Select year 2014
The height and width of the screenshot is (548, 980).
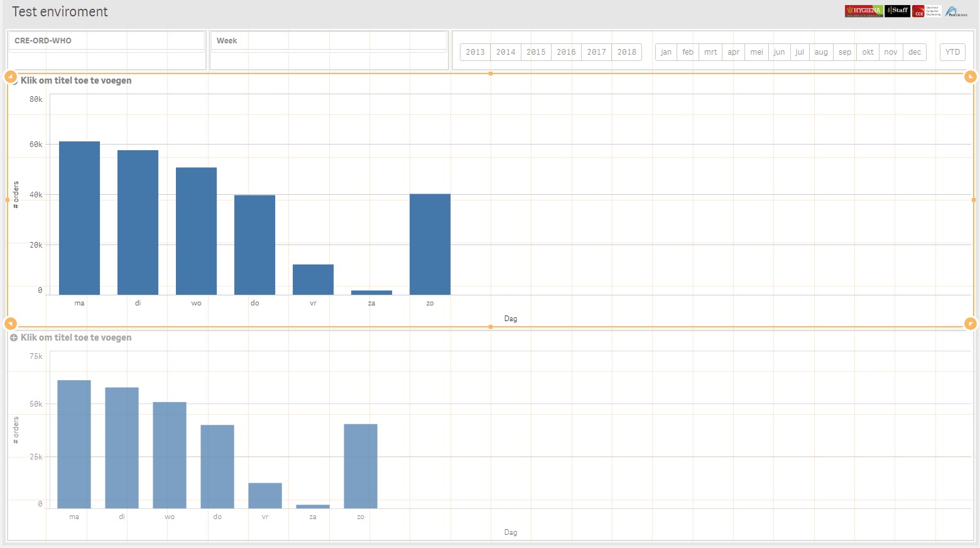pos(506,52)
